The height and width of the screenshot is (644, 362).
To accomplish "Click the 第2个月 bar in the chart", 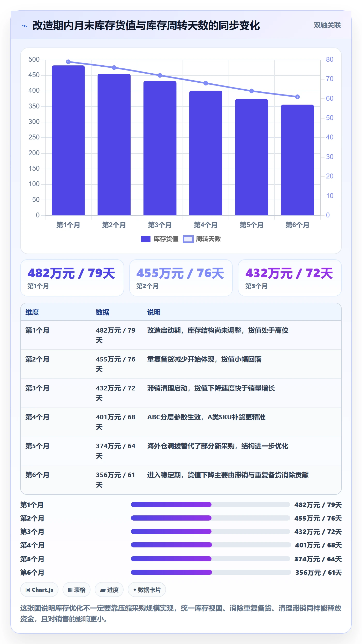I will 114,145.
